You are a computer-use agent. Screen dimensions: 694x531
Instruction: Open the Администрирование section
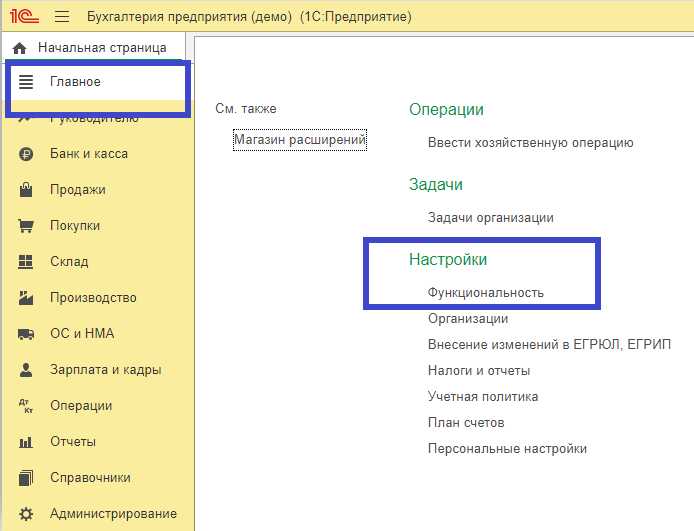click(x=113, y=514)
